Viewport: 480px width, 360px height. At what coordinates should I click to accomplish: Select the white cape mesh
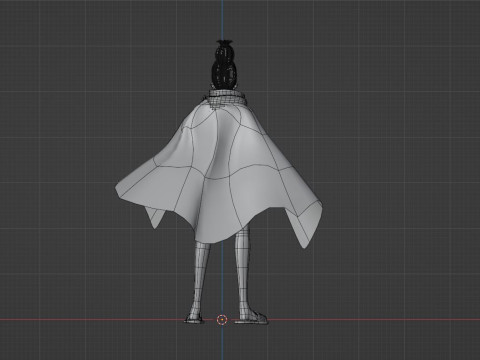coord(218,173)
